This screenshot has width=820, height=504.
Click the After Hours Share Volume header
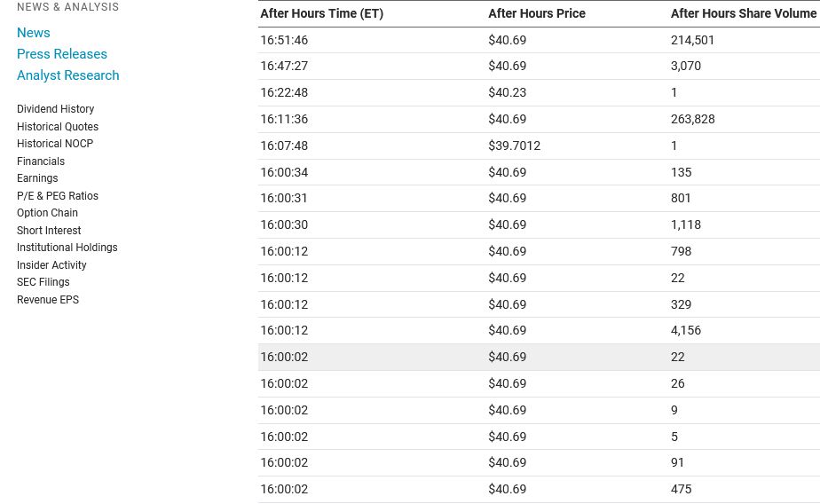[743, 14]
